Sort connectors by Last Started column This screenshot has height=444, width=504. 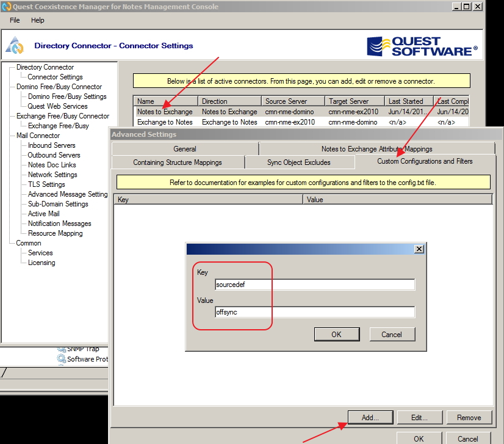(x=409, y=101)
